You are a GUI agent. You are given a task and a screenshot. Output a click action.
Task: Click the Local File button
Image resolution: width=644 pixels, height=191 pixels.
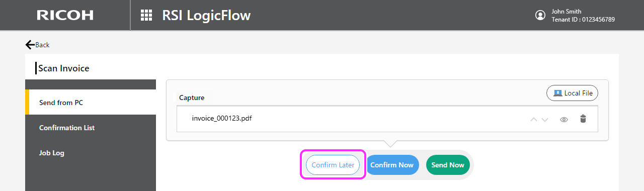click(572, 93)
